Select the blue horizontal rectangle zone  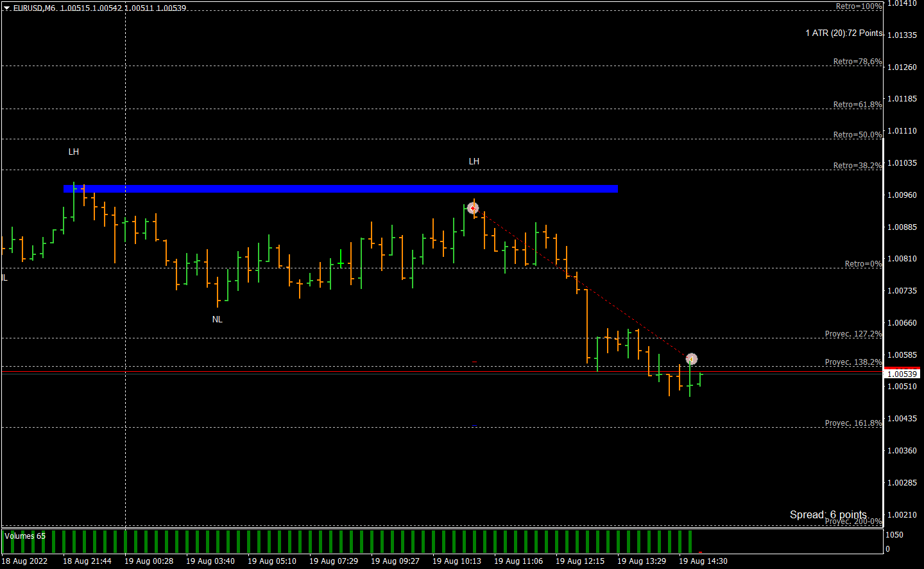click(341, 189)
